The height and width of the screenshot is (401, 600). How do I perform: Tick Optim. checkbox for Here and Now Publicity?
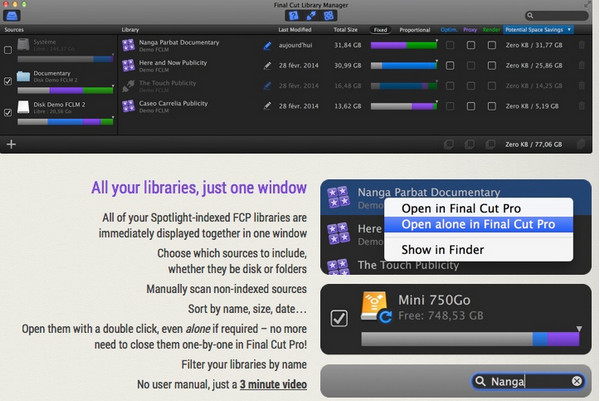click(x=450, y=65)
